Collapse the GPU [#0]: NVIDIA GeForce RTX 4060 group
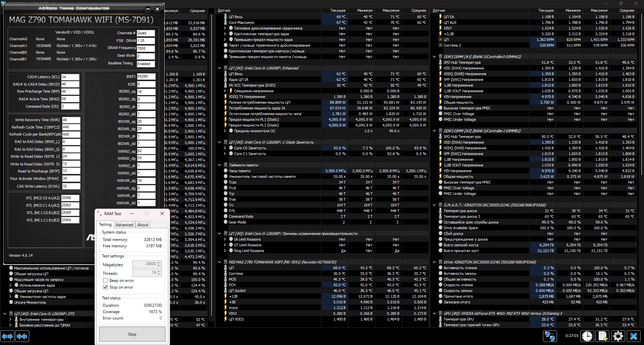This screenshot has width=644, height=345. coord(434,313)
